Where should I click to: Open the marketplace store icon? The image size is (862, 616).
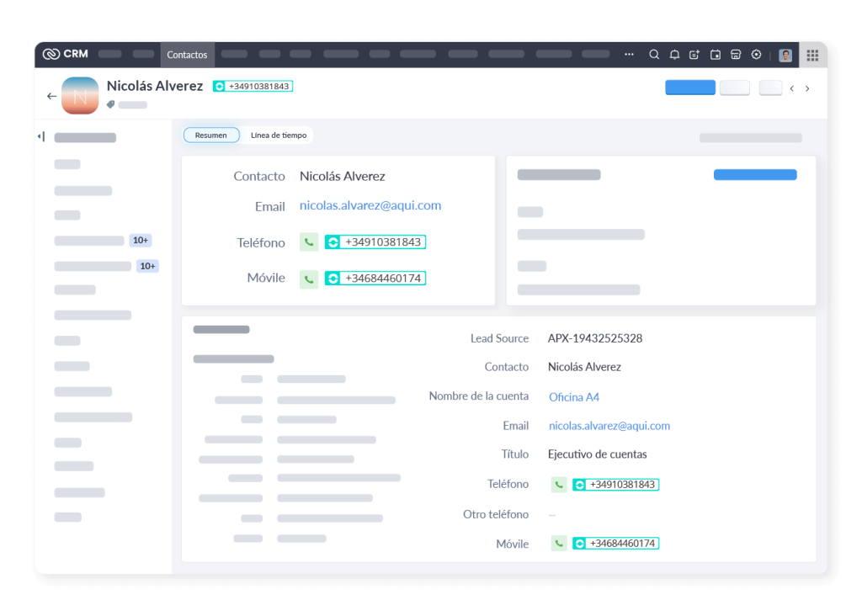pyautogui.click(x=736, y=55)
